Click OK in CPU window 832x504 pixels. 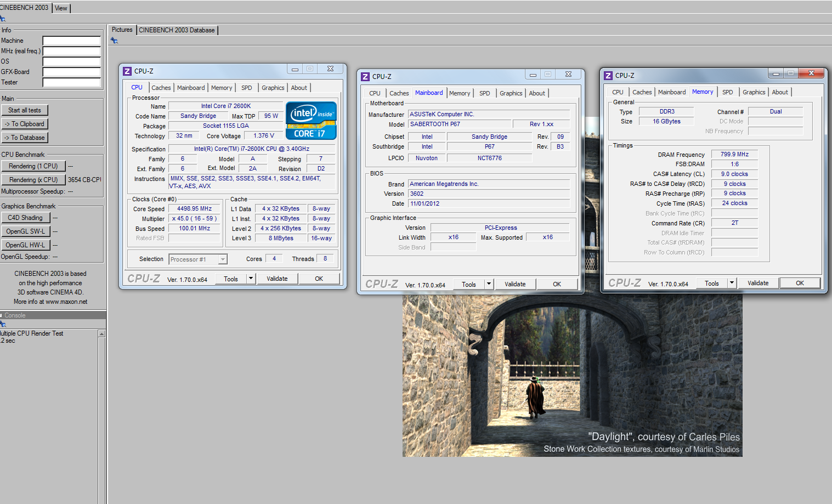(x=319, y=279)
